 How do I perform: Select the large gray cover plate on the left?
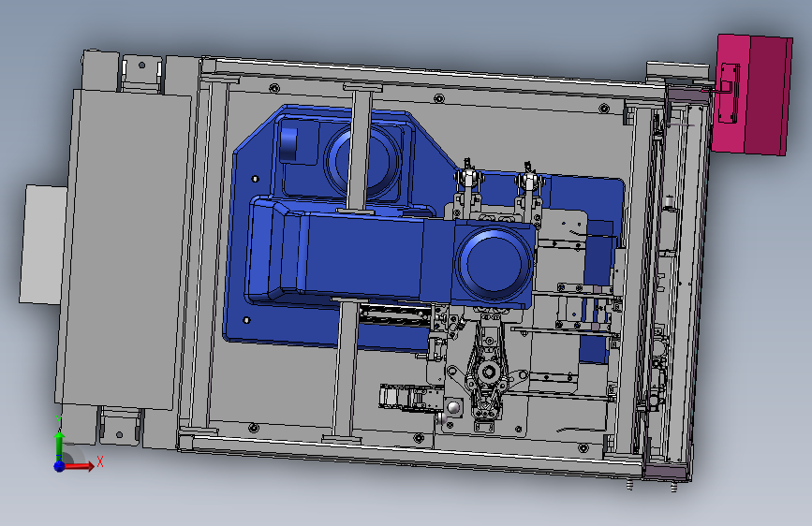tap(125, 249)
